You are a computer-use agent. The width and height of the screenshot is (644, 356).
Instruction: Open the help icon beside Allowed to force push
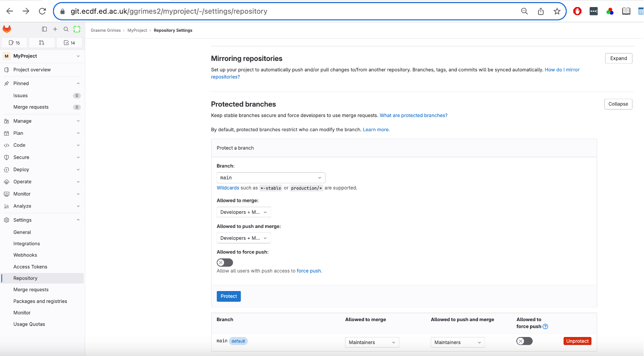click(x=545, y=327)
